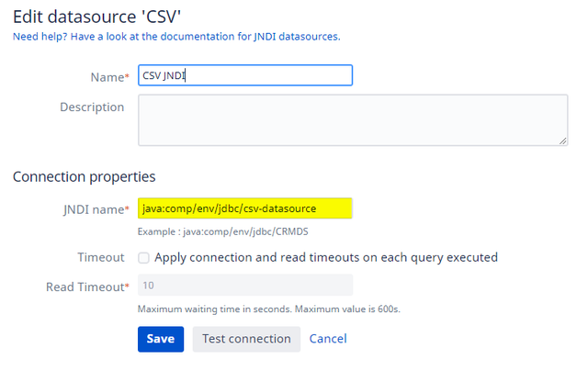Image resolution: width=588 pixels, height=382 pixels.
Task: Click the 'Apply connection and read timeouts' label
Action: [x=325, y=258]
